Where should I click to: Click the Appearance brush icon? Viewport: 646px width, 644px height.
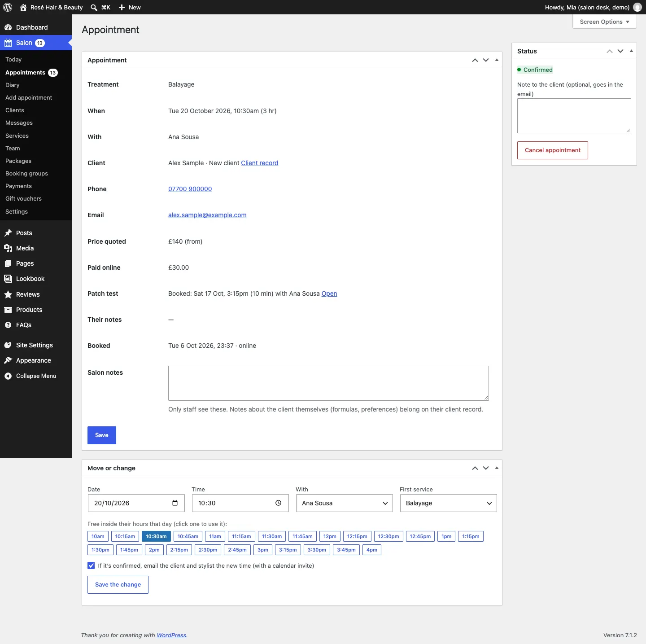[x=8, y=360]
